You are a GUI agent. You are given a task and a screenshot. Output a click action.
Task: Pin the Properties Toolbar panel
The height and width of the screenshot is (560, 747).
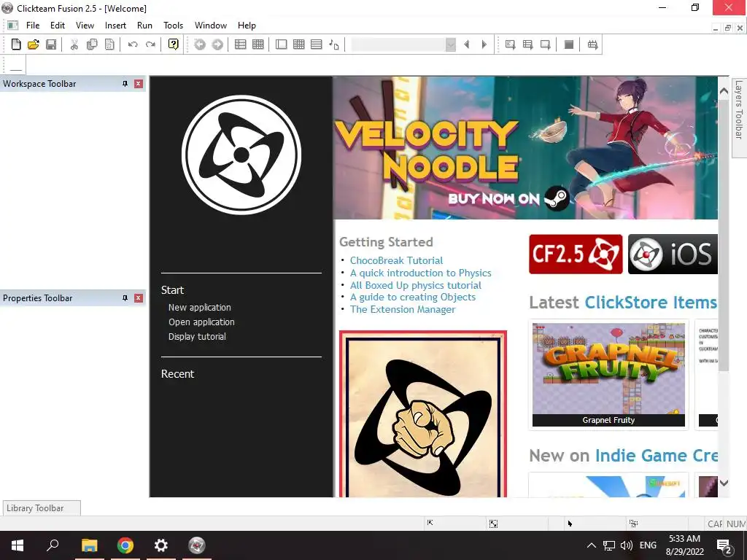click(125, 298)
